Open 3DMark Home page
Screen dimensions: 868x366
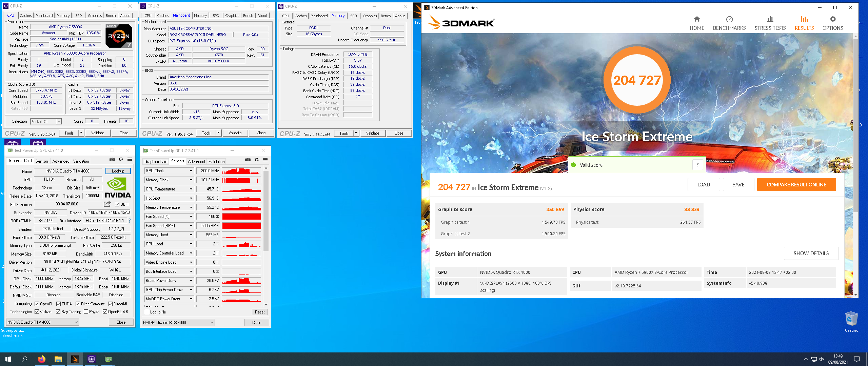[x=696, y=23]
